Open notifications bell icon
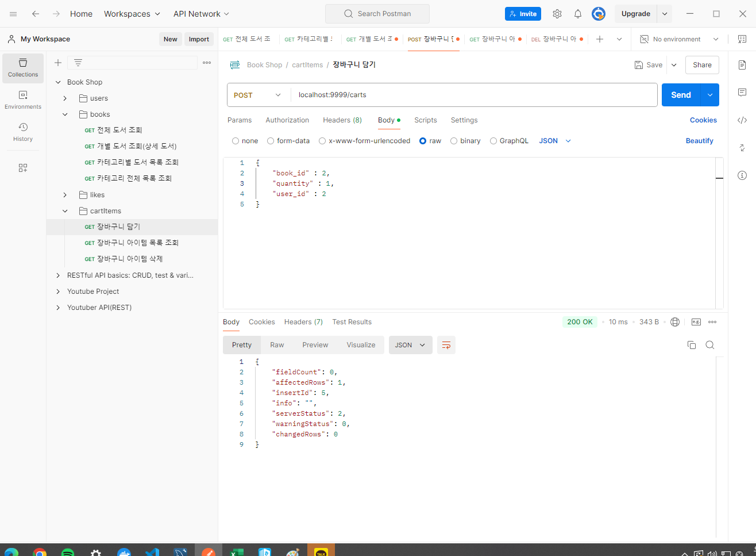Screen dimensions: 756x556 click(578, 14)
